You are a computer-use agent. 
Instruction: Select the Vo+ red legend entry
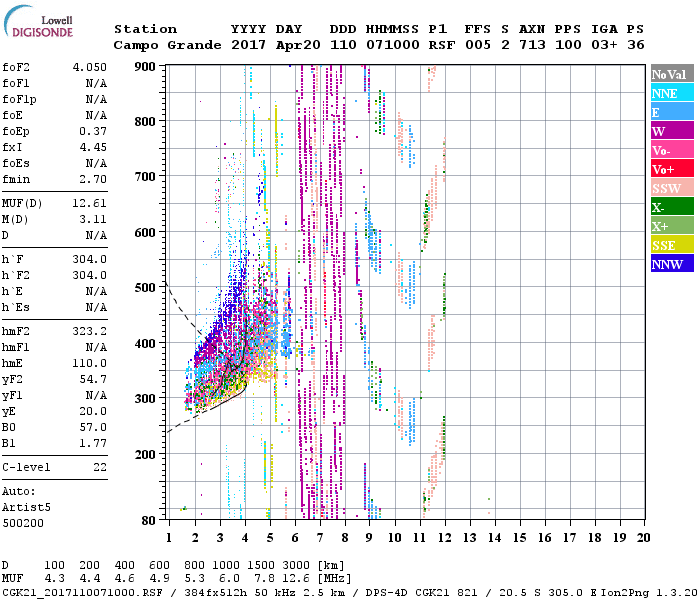pyautogui.click(x=671, y=169)
